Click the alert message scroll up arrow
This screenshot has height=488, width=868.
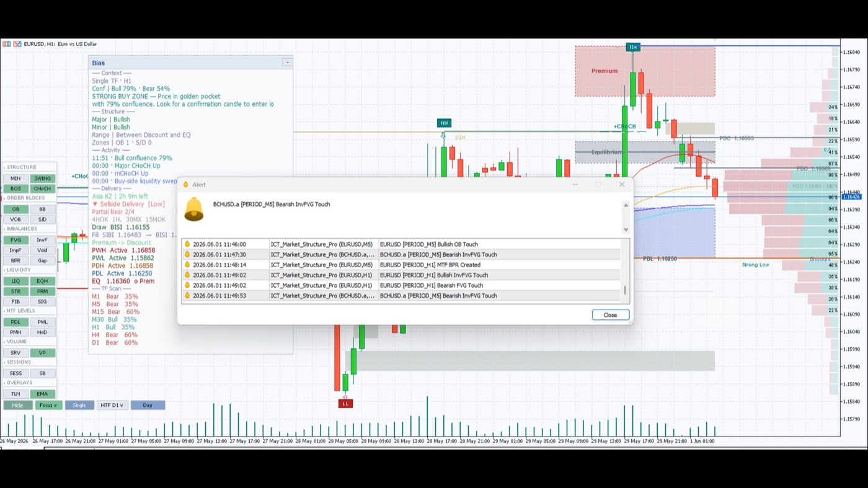(626, 205)
